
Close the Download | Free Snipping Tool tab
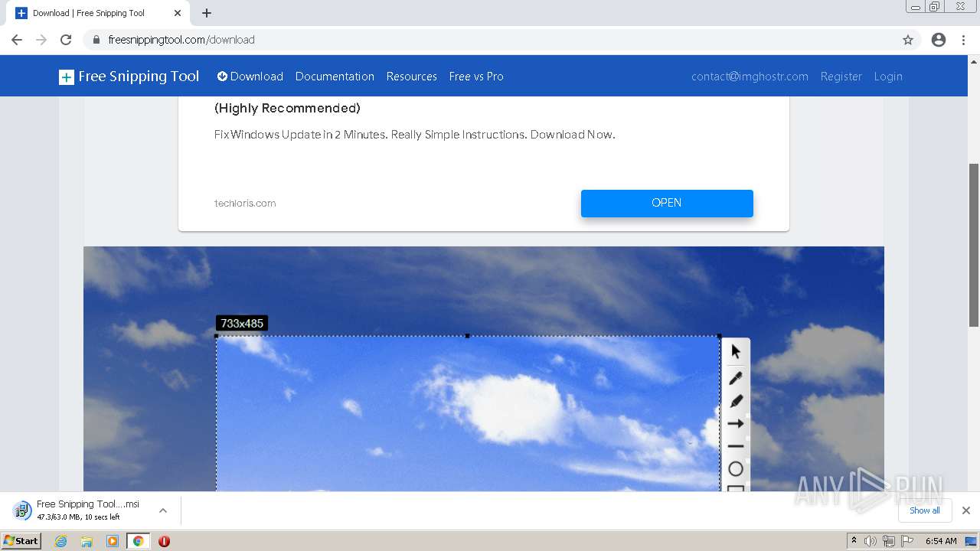click(178, 13)
